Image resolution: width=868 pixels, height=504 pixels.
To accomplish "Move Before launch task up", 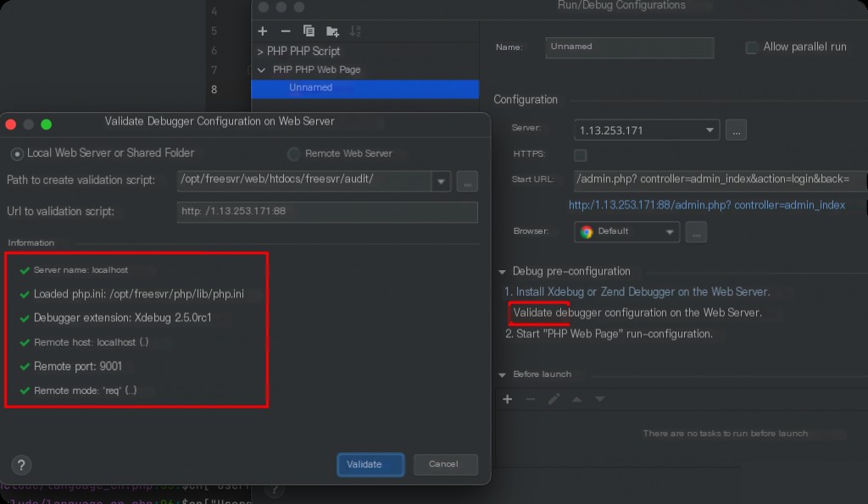I will coord(576,400).
